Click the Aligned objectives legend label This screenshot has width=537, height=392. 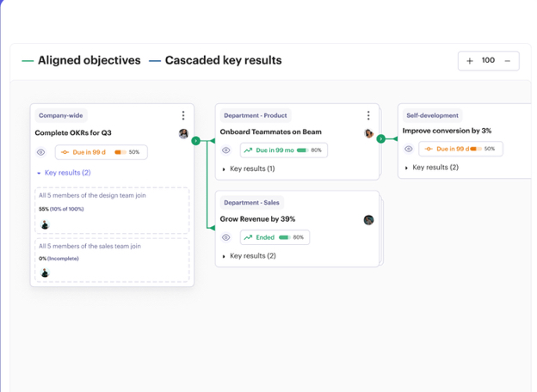89,60
